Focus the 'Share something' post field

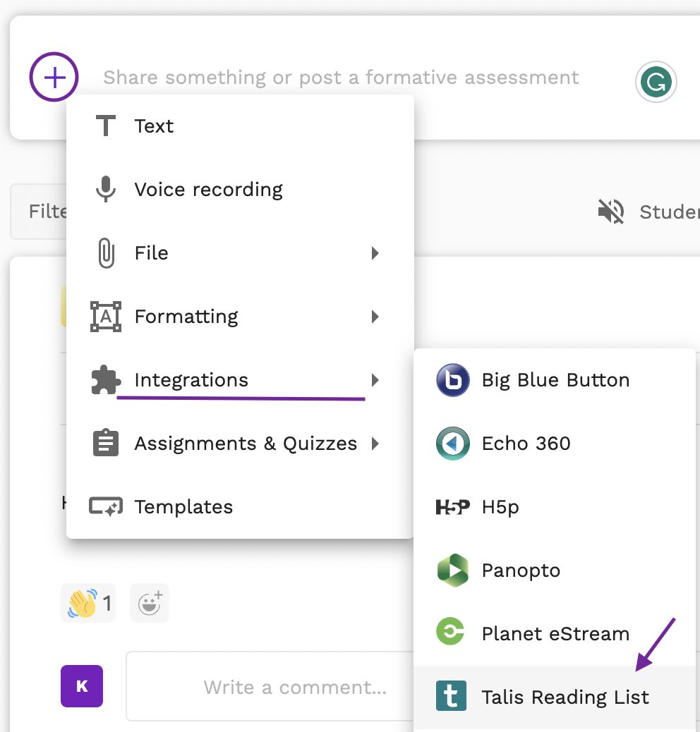pyautogui.click(x=341, y=78)
